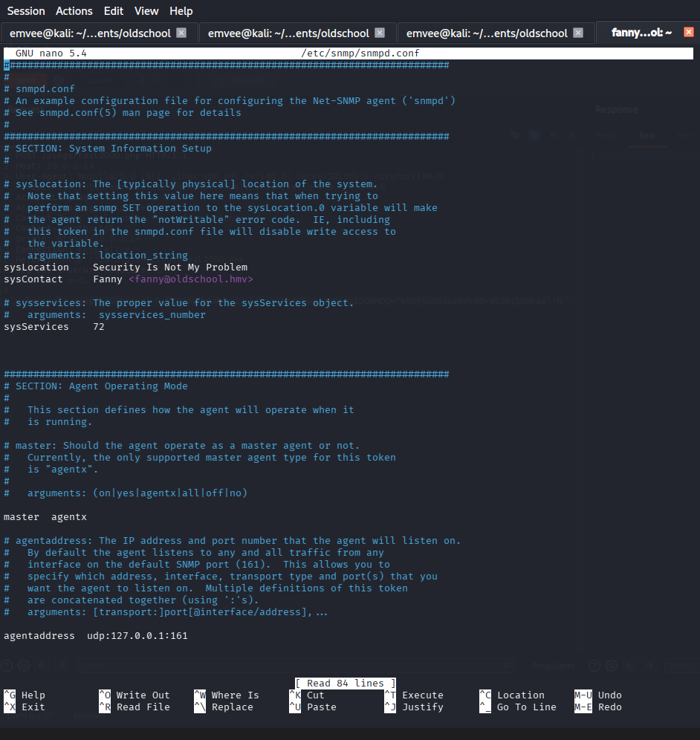Click the GNU nano 5.4 version text
700x740 pixels.
coord(51,53)
